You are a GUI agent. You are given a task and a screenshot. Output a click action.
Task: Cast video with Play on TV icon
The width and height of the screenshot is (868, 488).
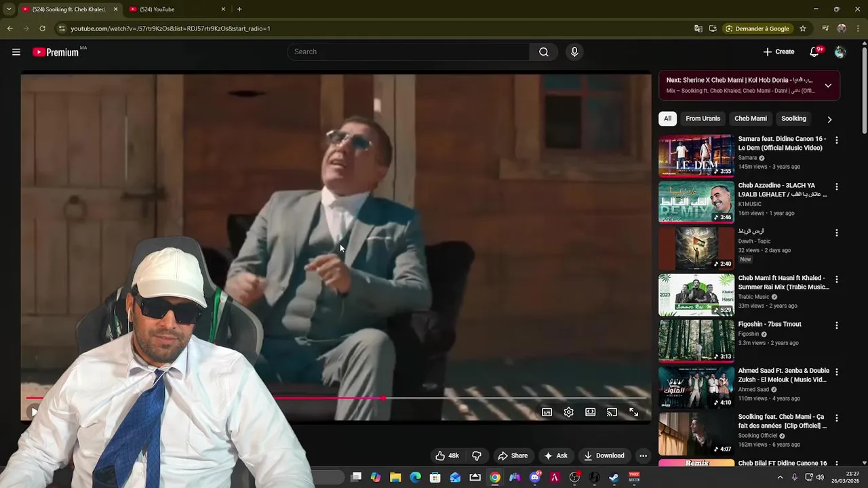pos(612,412)
